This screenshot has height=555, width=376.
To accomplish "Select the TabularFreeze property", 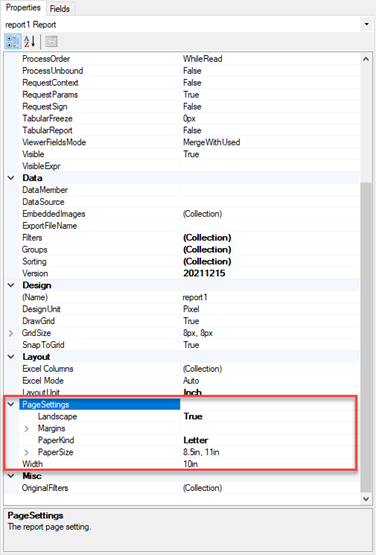I will point(47,118).
